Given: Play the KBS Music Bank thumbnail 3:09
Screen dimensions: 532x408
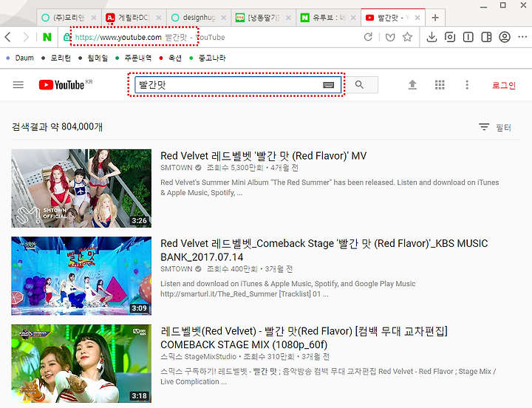Looking at the screenshot, I should 81,276.
